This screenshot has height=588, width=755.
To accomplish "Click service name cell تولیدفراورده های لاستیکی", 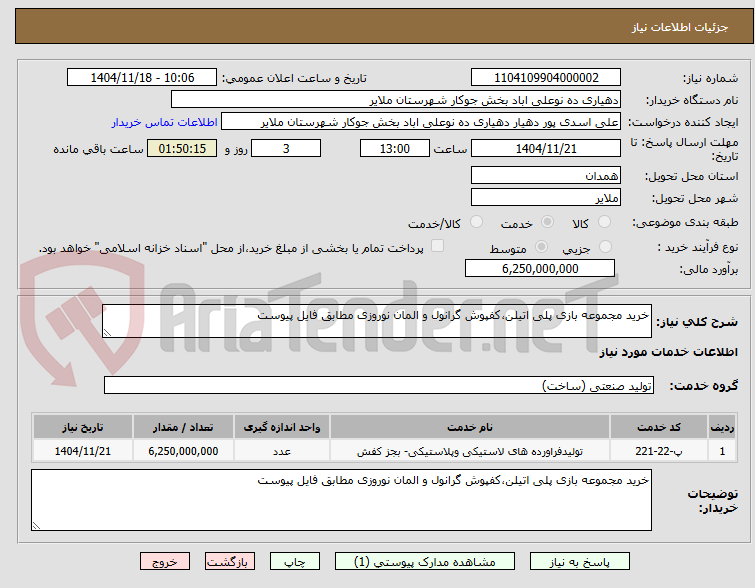I will point(470,451).
